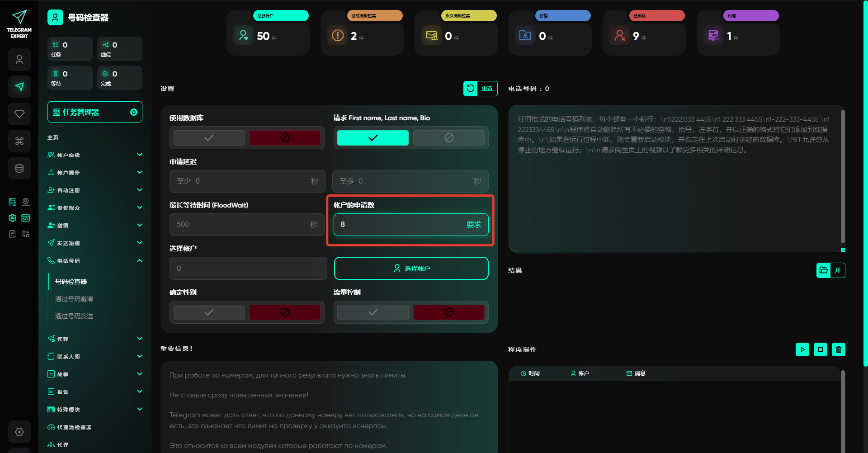Open settings gear at sidebar bottom

click(19, 432)
